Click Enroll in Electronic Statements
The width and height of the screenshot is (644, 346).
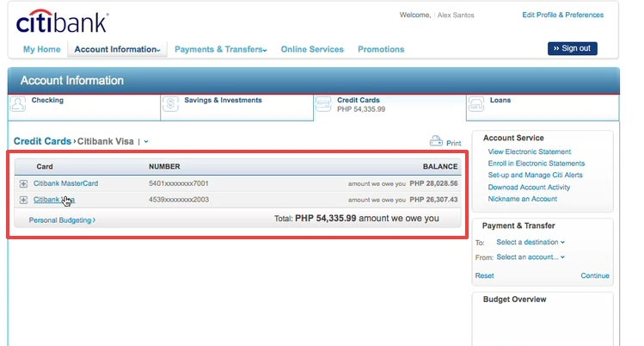[x=536, y=164]
